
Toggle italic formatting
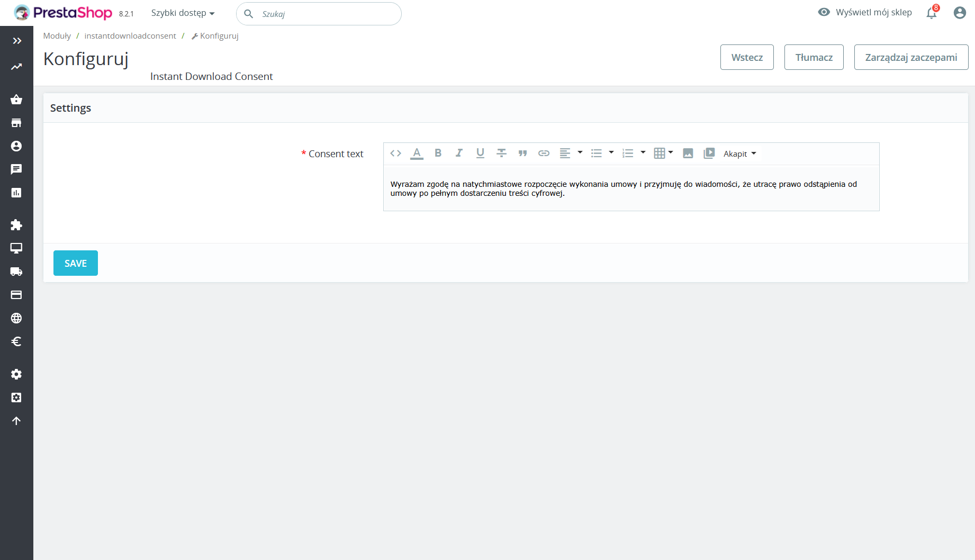click(459, 153)
